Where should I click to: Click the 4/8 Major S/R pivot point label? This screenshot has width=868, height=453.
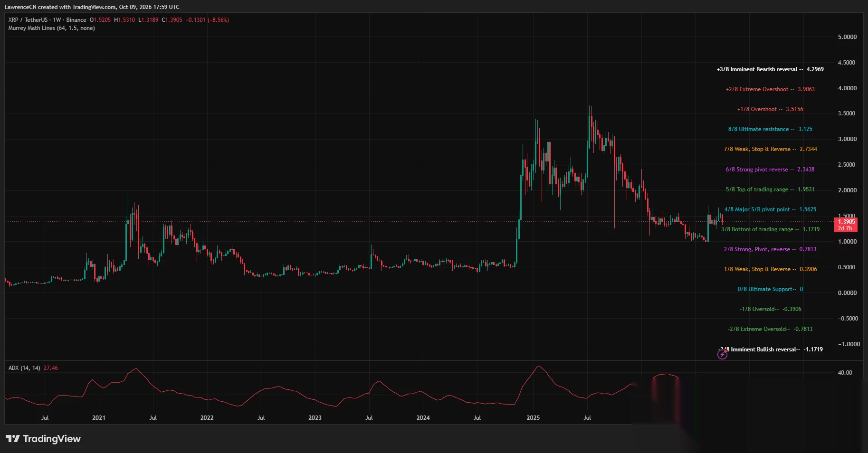pyautogui.click(x=770, y=209)
